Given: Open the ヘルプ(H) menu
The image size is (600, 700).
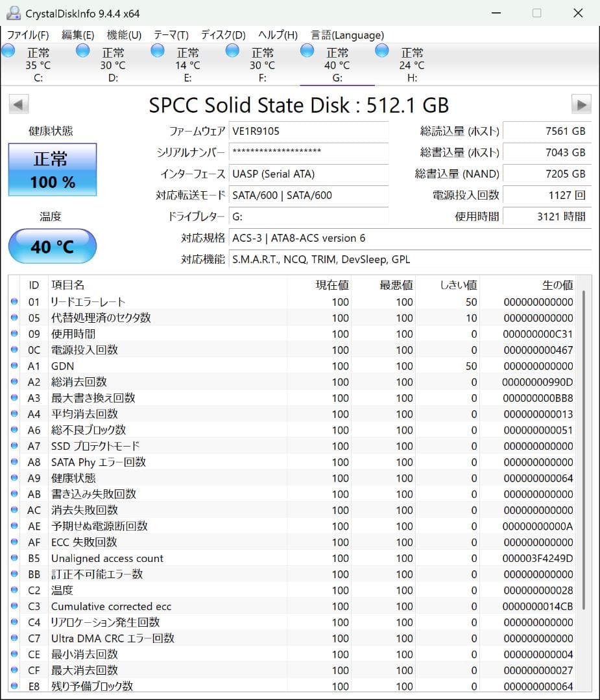Looking at the screenshot, I should tap(278, 35).
